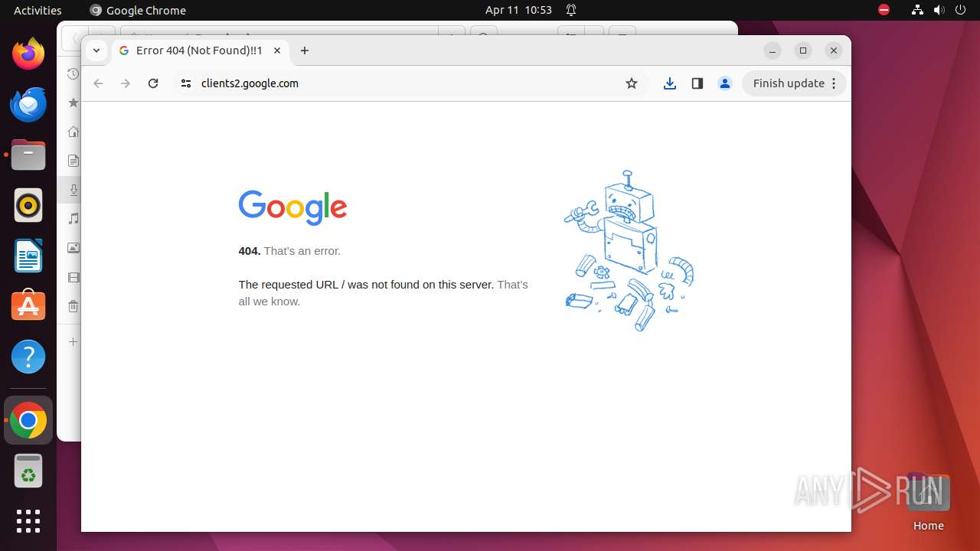Launch Rhythmbox from the dock

click(x=28, y=205)
